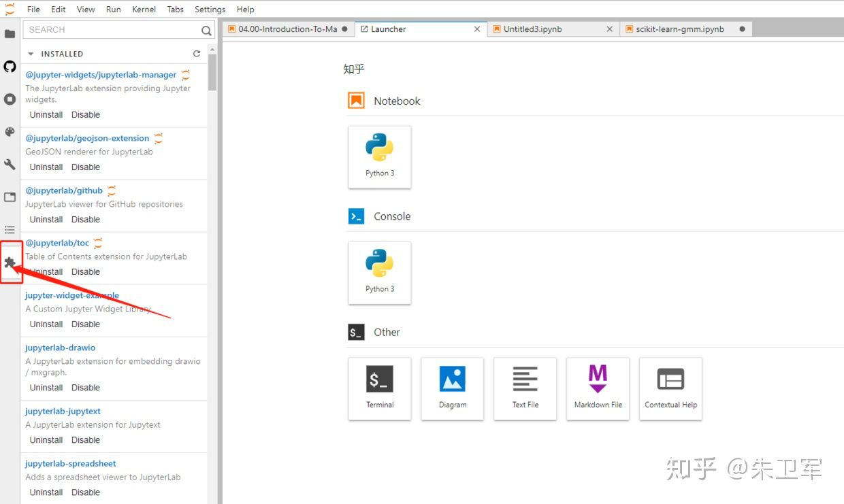The width and height of the screenshot is (844, 504).
Task: Open jupyterlab-jupytext extension link
Action: pos(63,411)
